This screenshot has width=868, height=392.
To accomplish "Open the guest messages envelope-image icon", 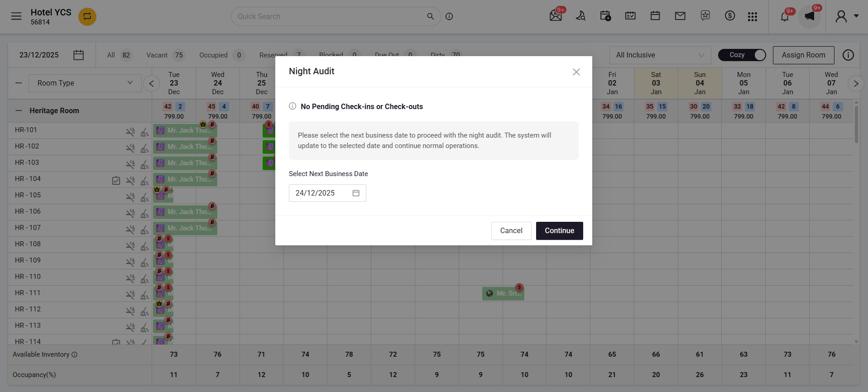I will 556,16.
